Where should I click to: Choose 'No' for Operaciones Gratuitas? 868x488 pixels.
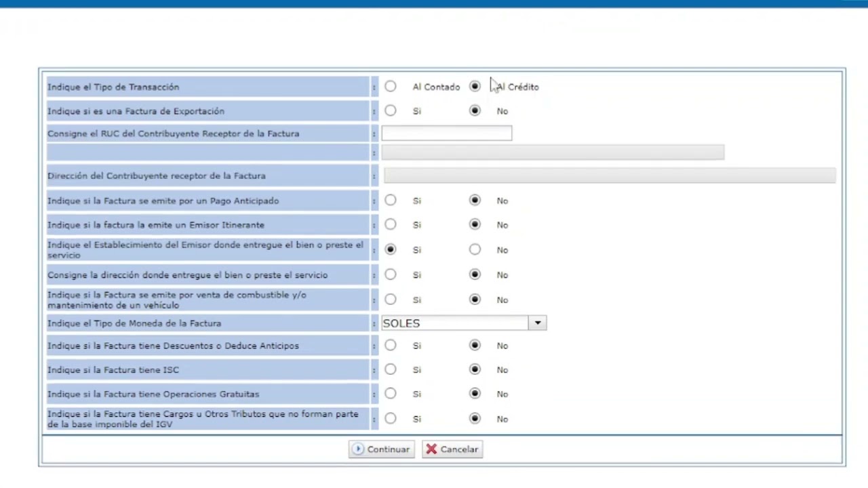coord(475,393)
